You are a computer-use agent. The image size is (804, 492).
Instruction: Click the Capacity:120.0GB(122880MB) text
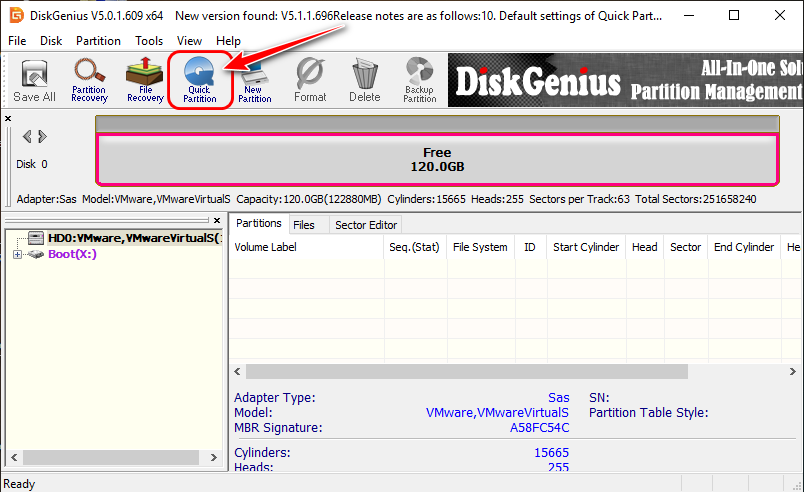(x=309, y=199)
